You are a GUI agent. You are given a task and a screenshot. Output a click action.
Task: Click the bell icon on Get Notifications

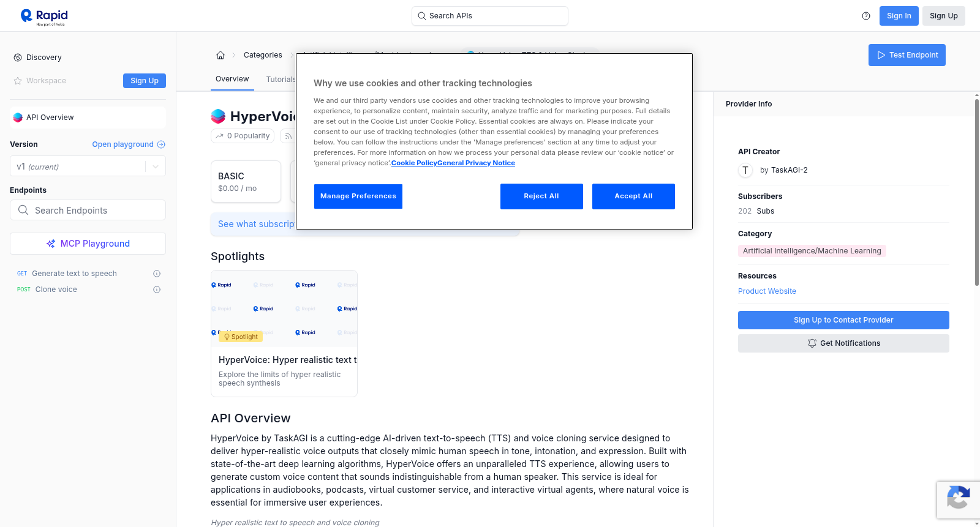click(812, 343)
